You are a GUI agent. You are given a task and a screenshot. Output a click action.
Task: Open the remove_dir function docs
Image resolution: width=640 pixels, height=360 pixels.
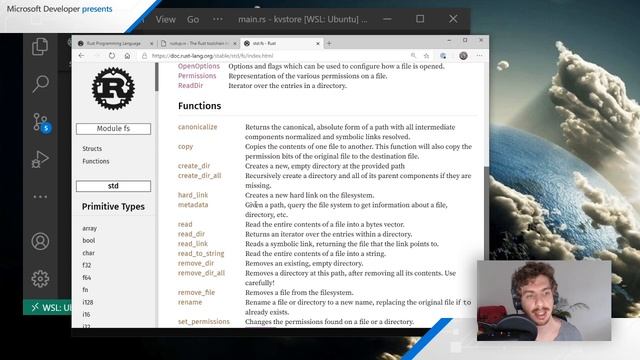coord(196,263)
